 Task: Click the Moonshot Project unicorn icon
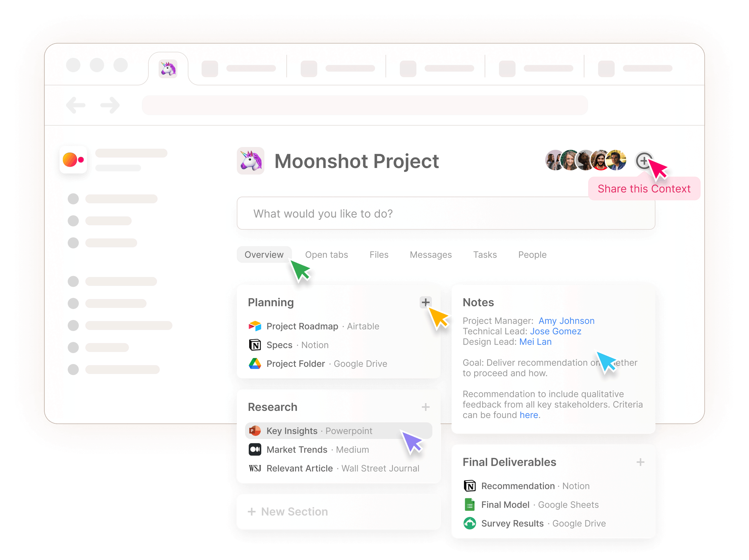coord(250,160)
